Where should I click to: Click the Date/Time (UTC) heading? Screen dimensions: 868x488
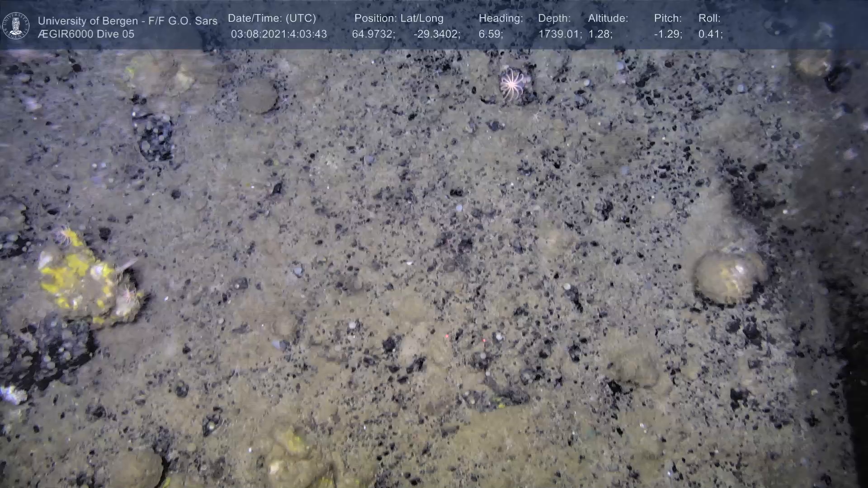click(272, 19)
